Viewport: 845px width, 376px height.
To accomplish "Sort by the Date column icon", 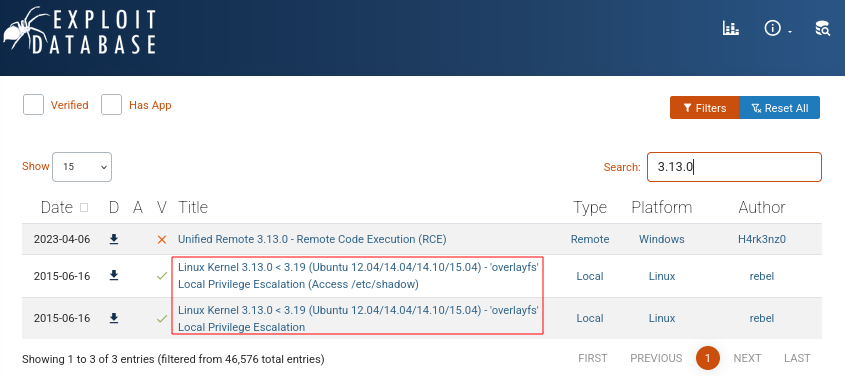I will click(84, 207).
